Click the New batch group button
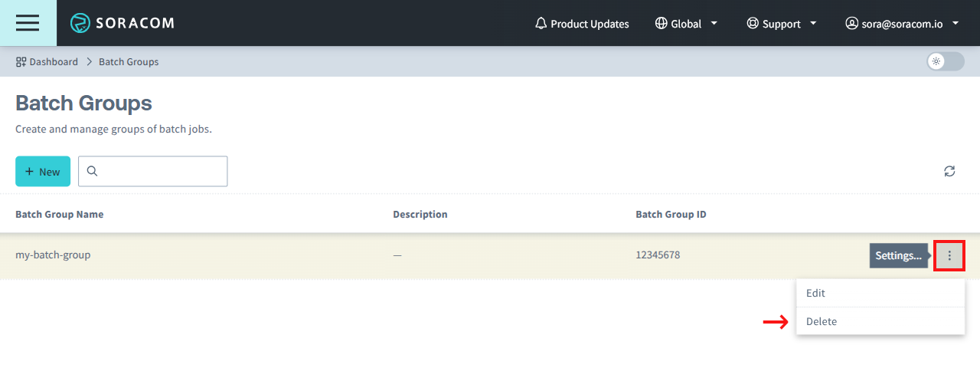The width and height of the screenshot is (980, 368). (x=43, y=171)
